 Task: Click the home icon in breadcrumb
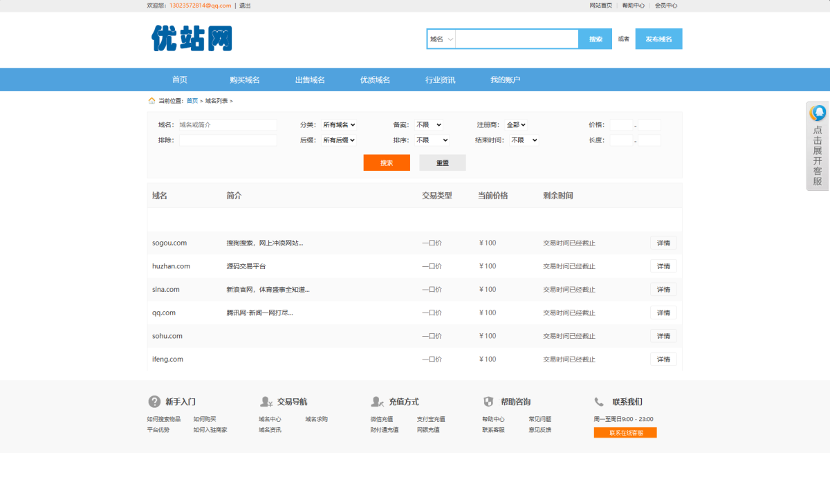coord(151,100)
